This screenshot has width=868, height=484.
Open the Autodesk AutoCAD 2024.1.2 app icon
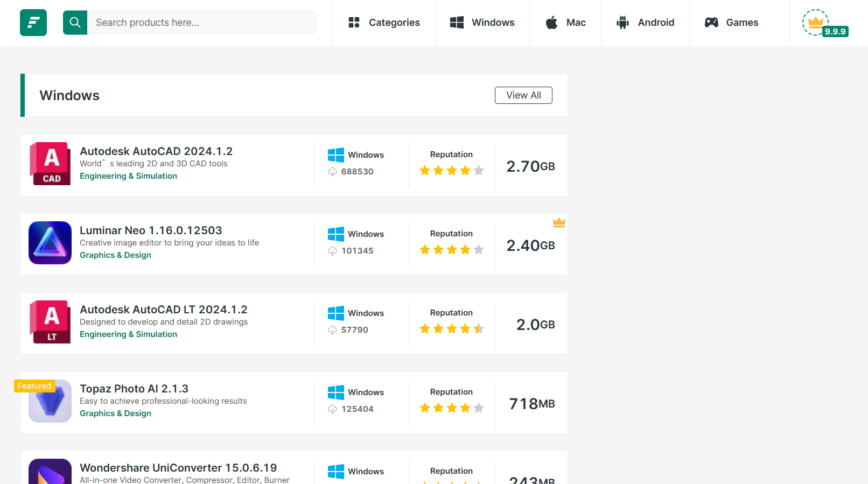[x=50, y=164]
